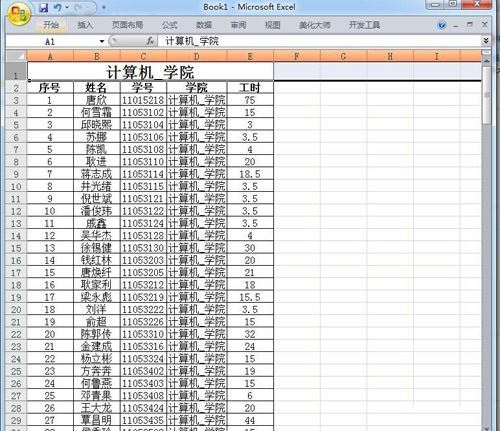Switch to the 公式 ribbon tab
The width and height of the screenshot is (500, 431).
(170, 25)
